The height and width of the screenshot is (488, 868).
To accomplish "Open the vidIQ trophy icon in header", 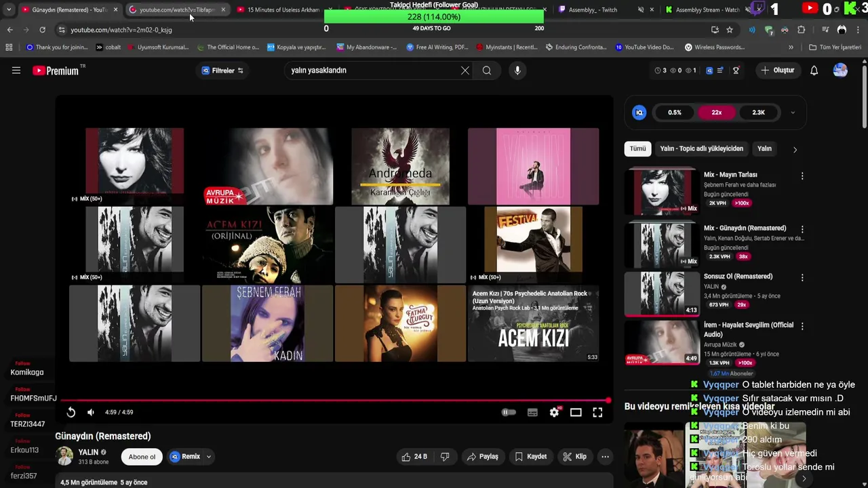I will 736,70.
